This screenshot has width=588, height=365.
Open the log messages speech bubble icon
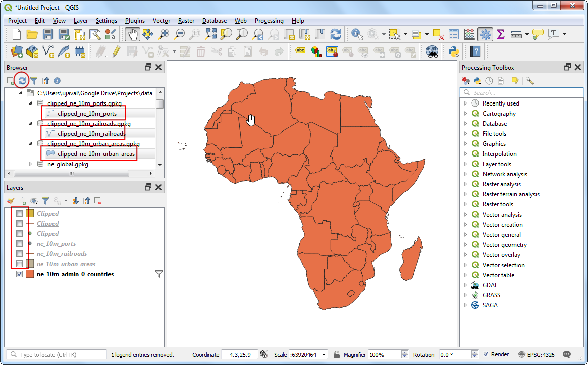(567, 354)
